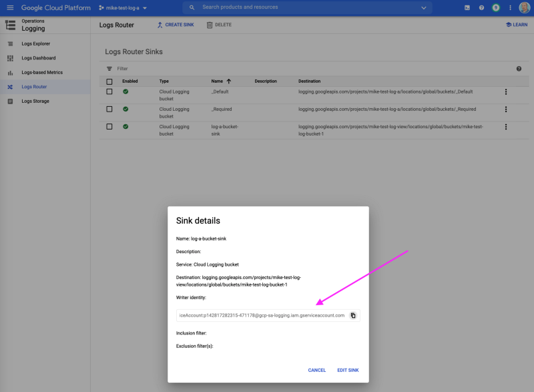Open the Help icon in top bar
Screen dimensions: 534x392
click(481, 7)
